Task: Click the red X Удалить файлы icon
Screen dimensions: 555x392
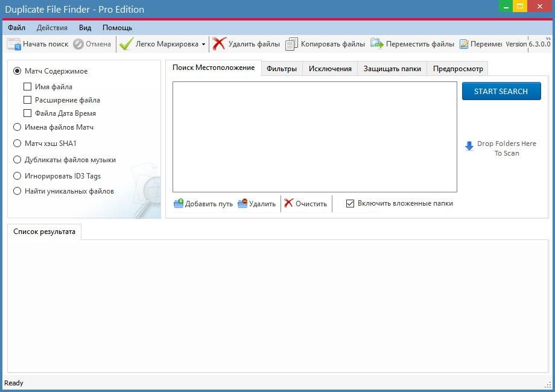Action: 219,44
